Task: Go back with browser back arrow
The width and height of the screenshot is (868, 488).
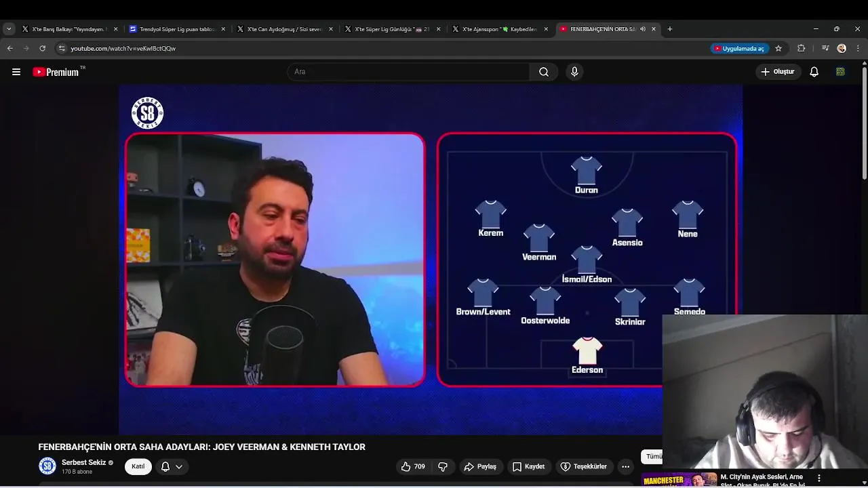Action: 9,48
